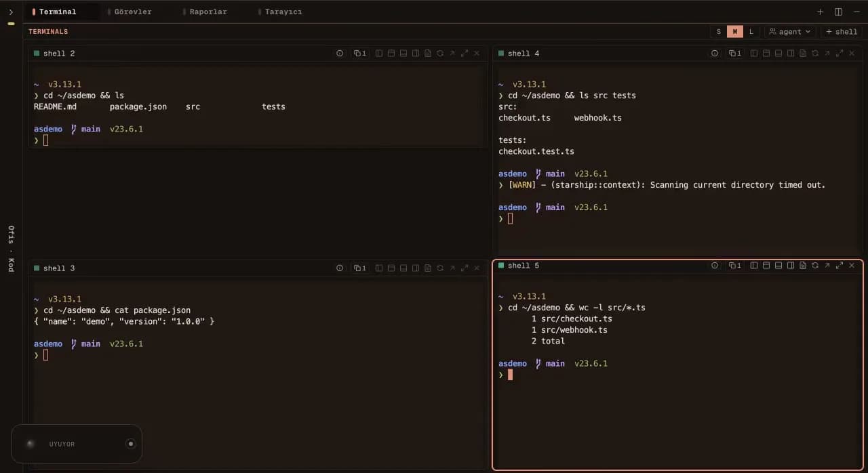Select the shell 5 pane title
The width and height of the screenshot is (868, 473).
(x=524, y=266)
